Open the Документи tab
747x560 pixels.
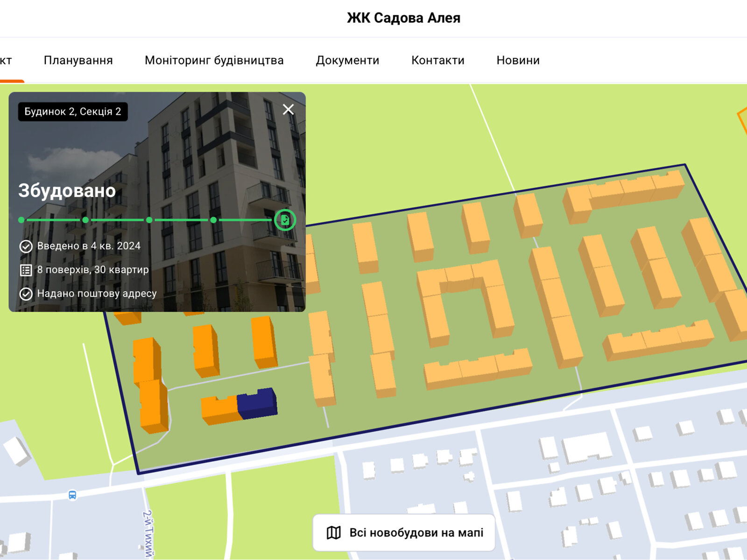347,60
